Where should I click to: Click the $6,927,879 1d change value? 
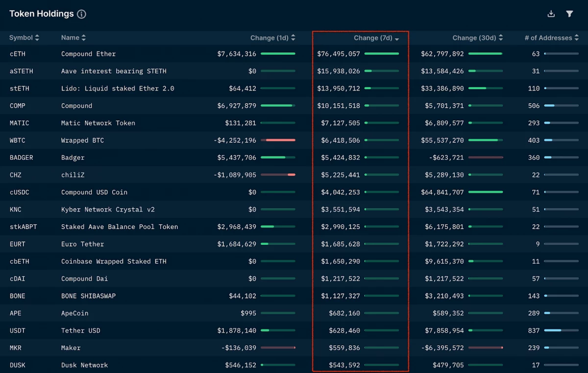coord(237,106)
